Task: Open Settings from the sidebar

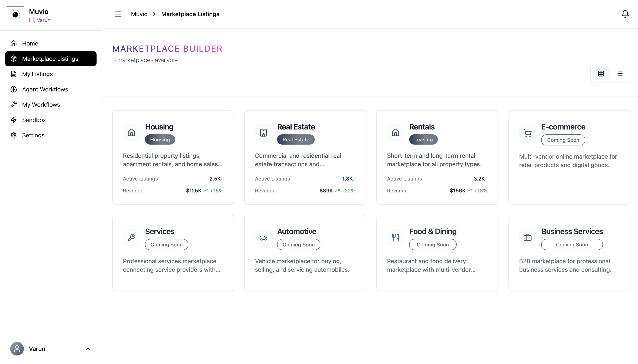Action: 33,135
